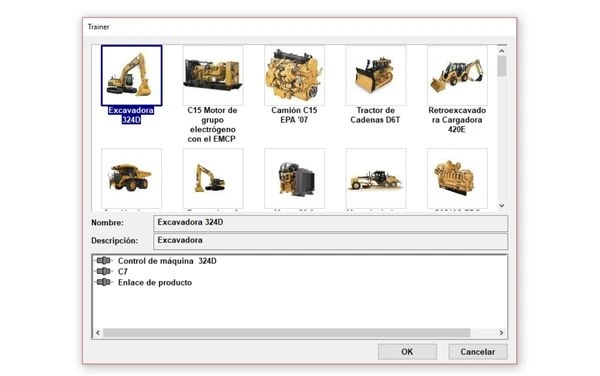Click the Descripción field showing Excavadora
The width and height of the screenshot is (600, 376).
[x=330, y=241]
